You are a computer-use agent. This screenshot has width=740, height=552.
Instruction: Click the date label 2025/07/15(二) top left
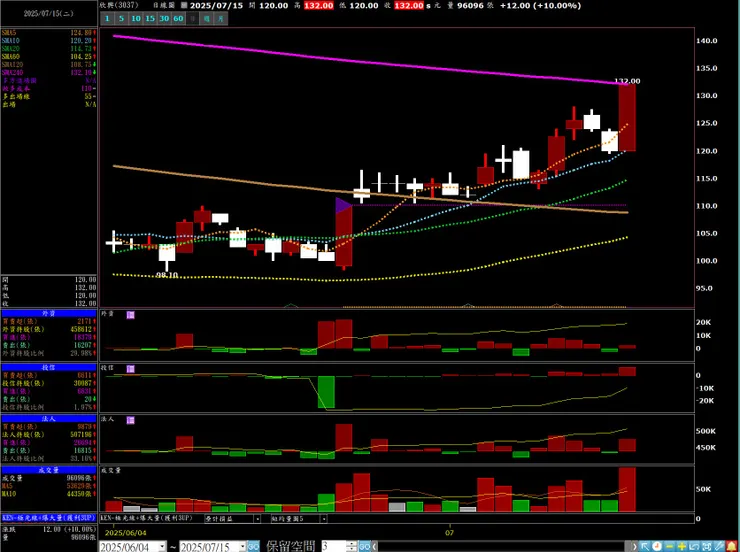pyautogui.click(x=49, y=13)
